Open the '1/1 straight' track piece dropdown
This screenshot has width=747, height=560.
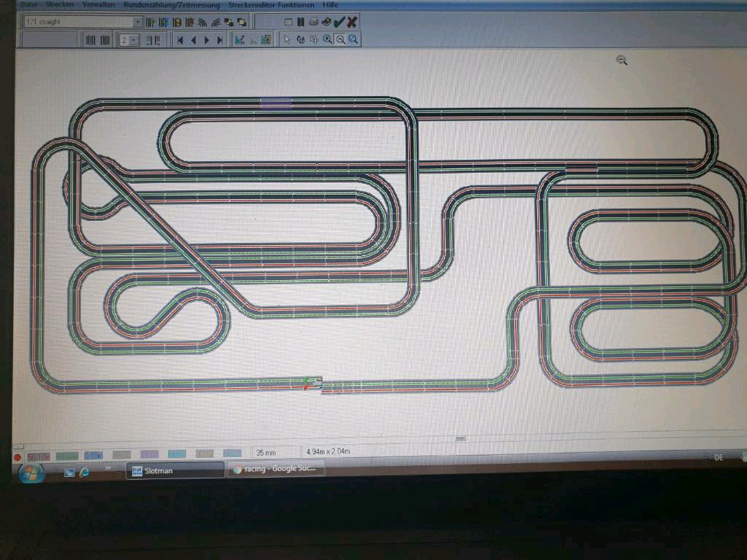pyautogui.click(x=138, y=22)
